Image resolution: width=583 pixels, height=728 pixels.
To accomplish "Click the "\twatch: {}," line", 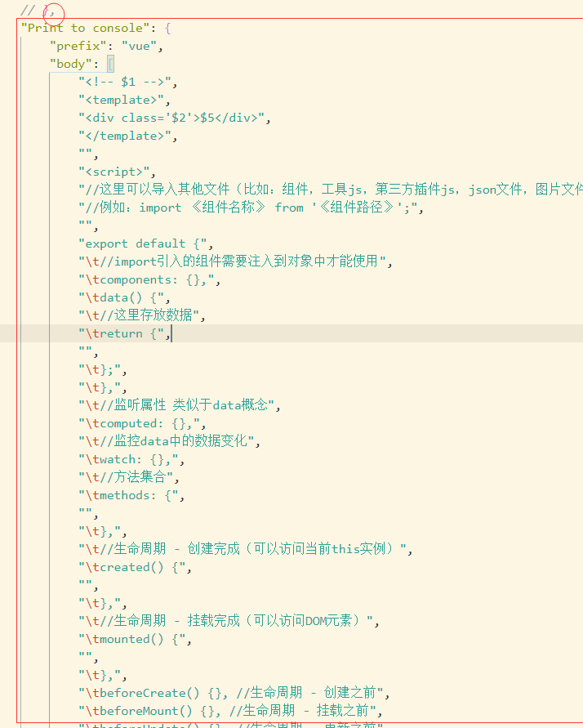I will pos(131,459).
